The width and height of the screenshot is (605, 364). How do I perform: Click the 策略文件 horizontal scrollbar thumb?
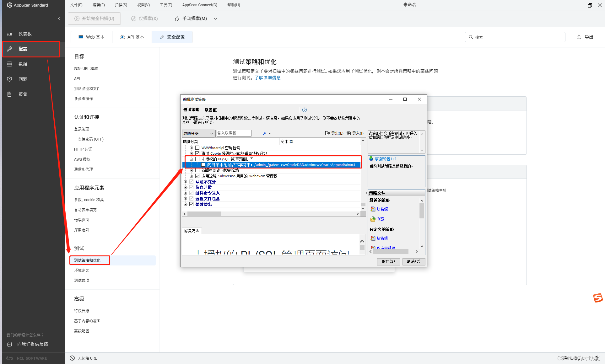pos(391,252)
